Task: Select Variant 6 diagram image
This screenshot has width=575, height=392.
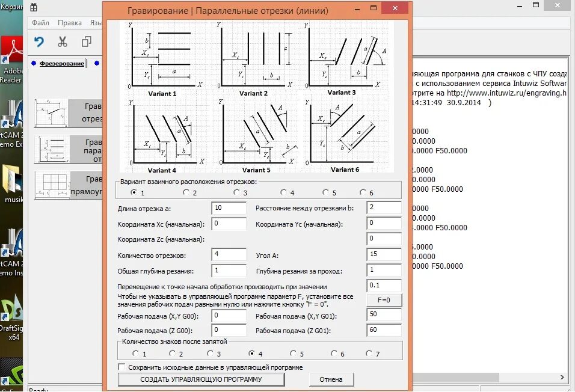Action: 344,136
